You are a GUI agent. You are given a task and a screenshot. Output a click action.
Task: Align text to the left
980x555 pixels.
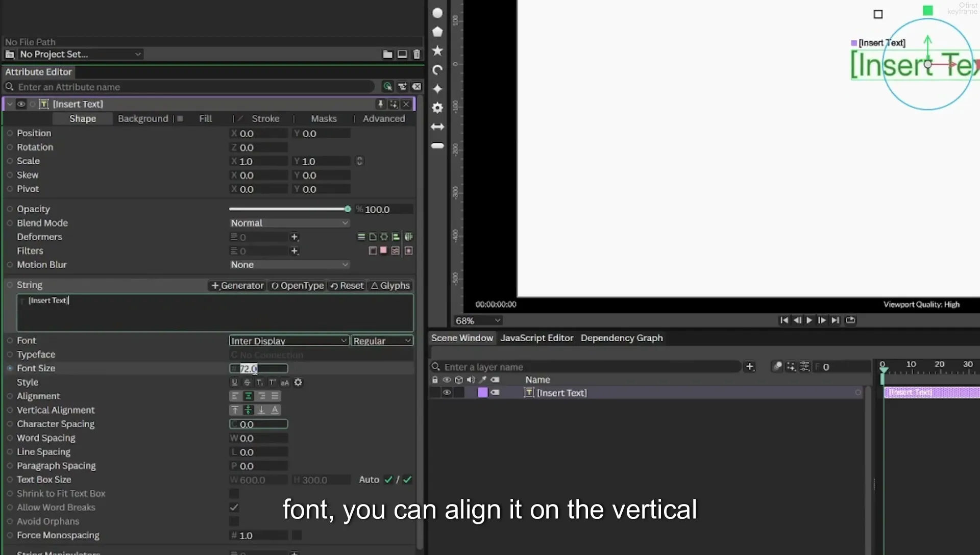235,396
